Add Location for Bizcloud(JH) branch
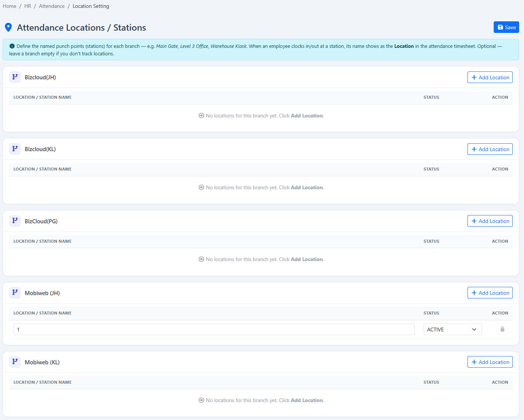Screen dimensions: 524x420 click(490, 77)
